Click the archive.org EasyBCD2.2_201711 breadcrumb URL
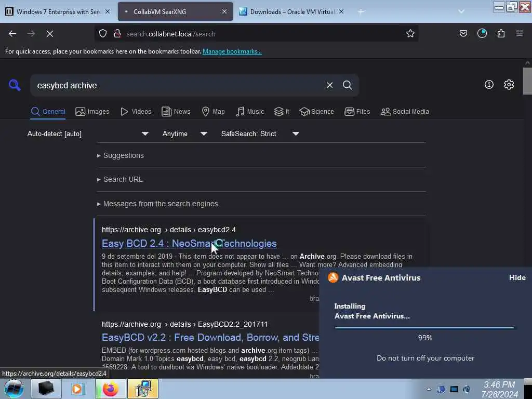The height and width of the screenshot is (399, 532). point(184,324)
